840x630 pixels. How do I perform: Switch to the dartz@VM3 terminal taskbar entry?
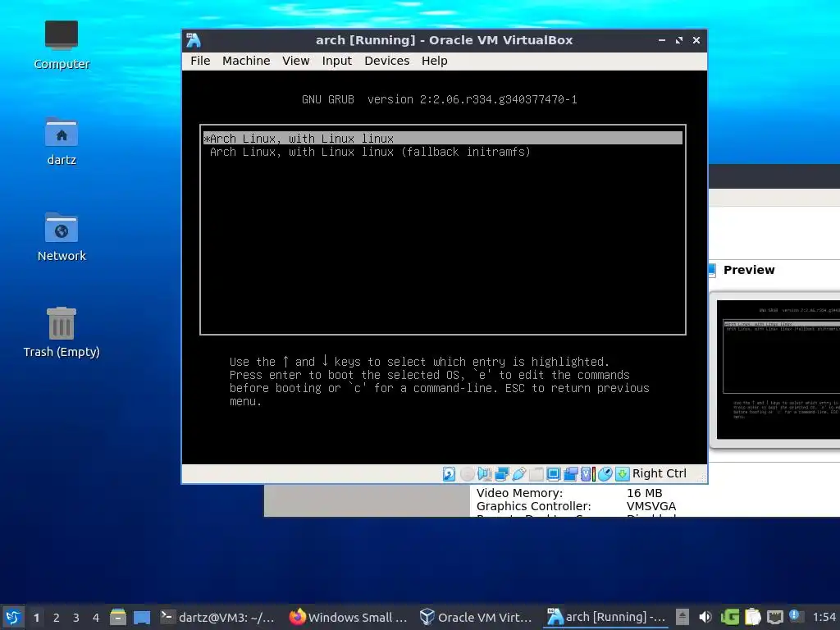[217, 617]
